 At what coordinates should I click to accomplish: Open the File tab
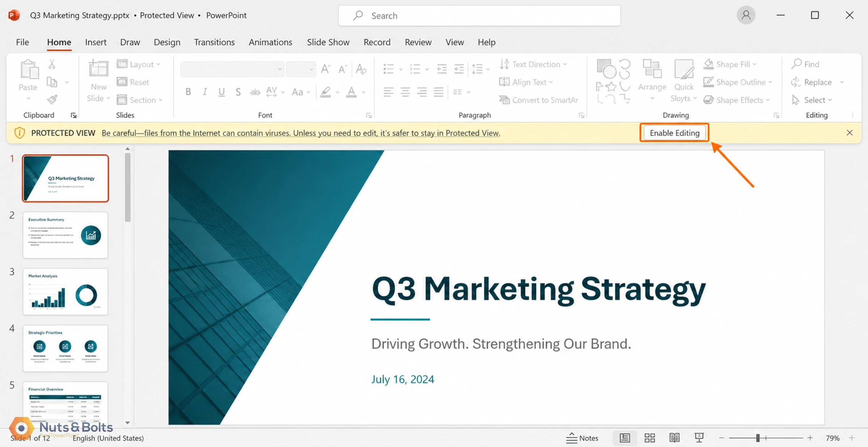tap(22, 42)
